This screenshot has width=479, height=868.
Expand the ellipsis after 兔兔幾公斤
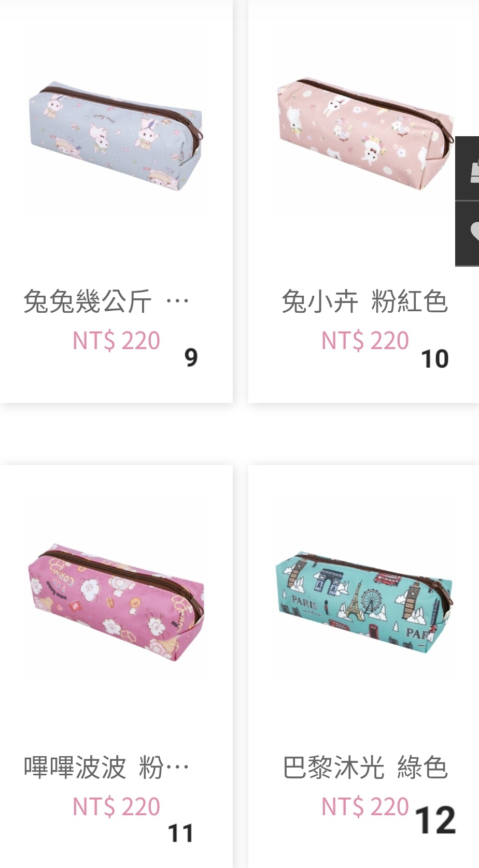pos(177,301)
